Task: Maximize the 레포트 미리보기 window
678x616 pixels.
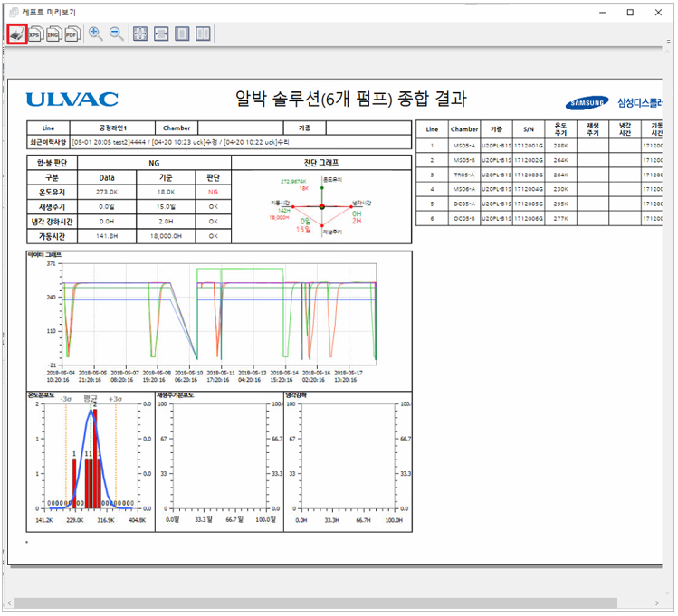Action: click(x=630, y=13)
